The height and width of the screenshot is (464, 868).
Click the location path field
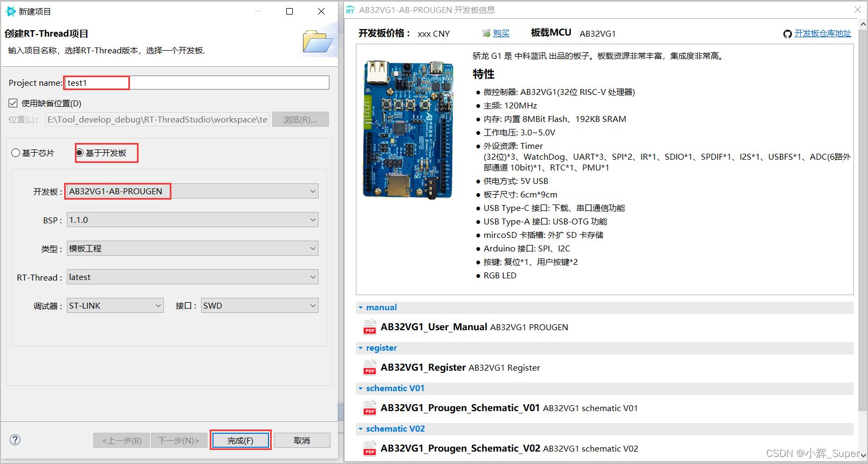(x=157, y=119)
